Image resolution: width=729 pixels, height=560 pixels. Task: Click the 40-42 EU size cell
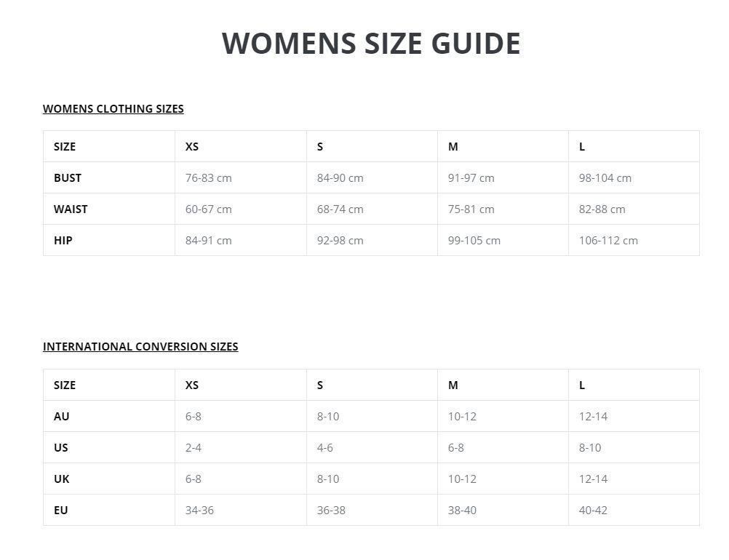coord(593,510)
